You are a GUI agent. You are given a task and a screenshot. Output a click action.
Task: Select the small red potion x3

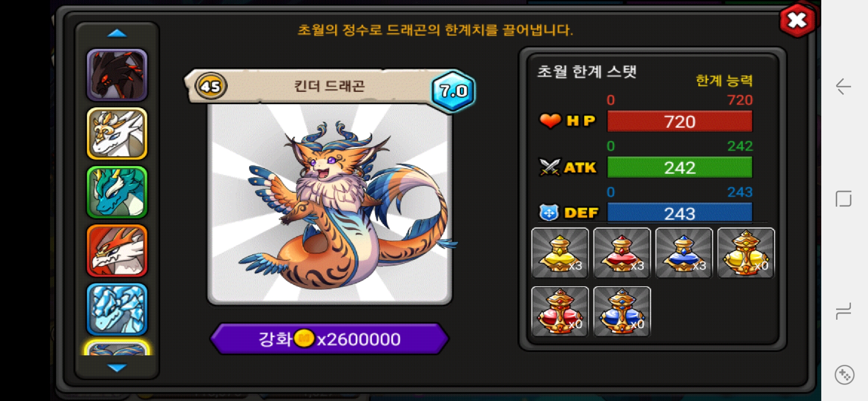pyautogui.click(x=622, y=253)
